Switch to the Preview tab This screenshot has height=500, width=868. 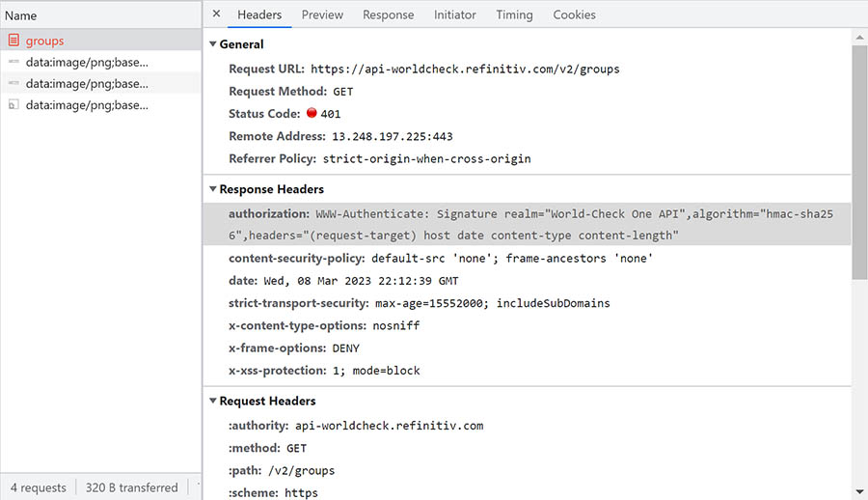pyautogui.click(x=322, y=14)
